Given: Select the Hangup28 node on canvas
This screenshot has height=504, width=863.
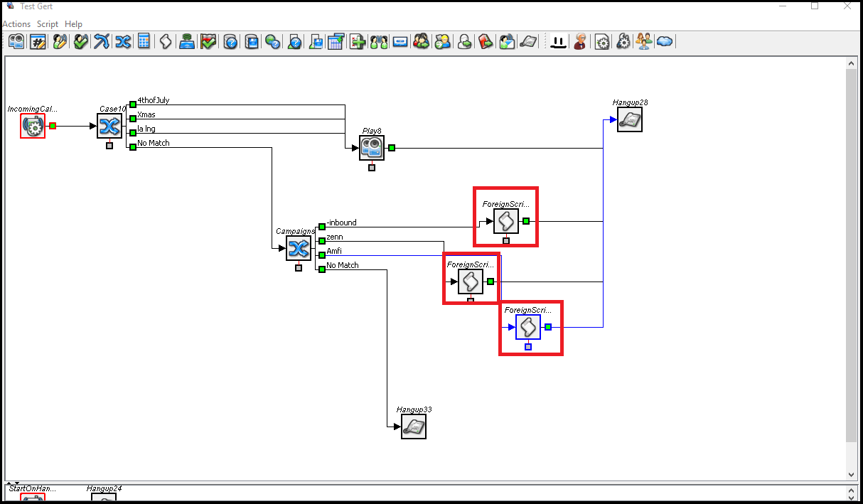Looking at the screenshot, I should [630, 119].
